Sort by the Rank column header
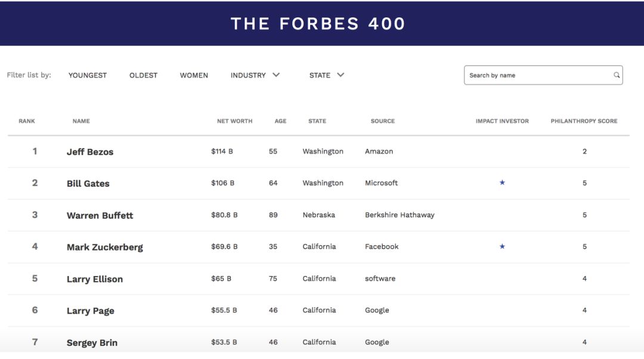 [x=27, y=121]
